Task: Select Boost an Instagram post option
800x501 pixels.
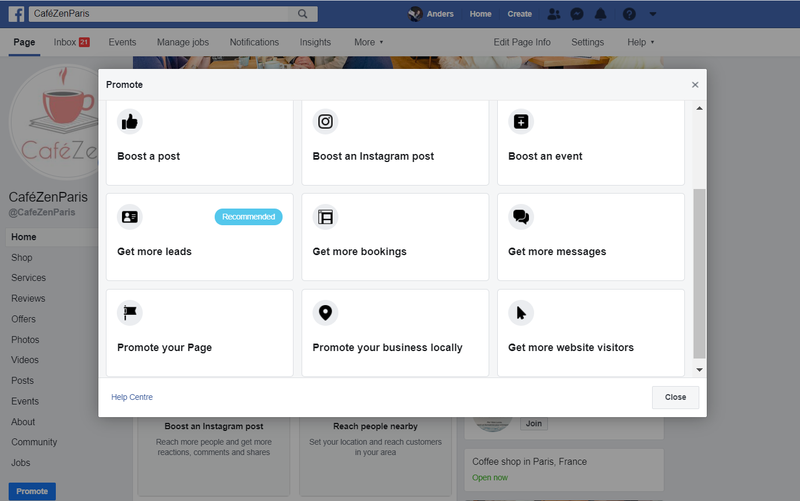Action: click(395, 142)
